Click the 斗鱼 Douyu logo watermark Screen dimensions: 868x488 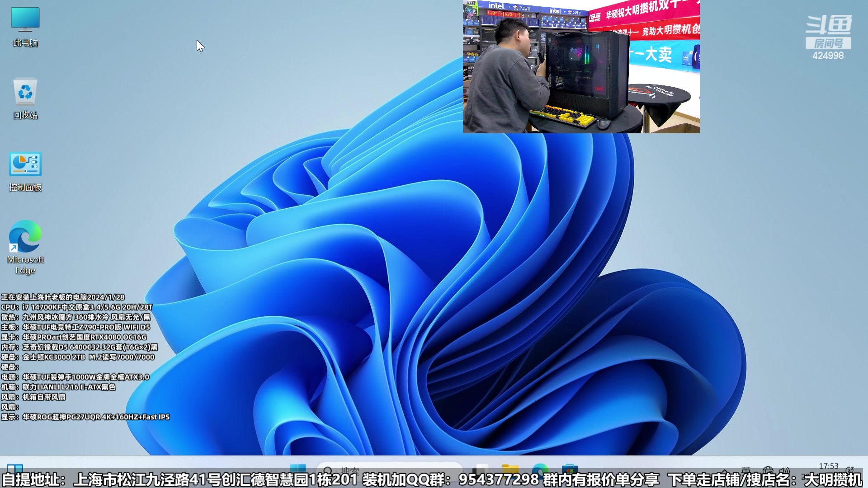(x=828, y=25)
